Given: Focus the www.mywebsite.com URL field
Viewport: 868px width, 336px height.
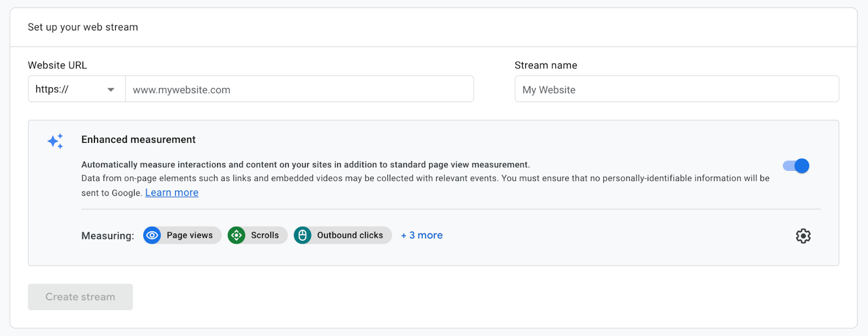Looking at the screenshot, I should pyautogui.click(x=299, y=90).
